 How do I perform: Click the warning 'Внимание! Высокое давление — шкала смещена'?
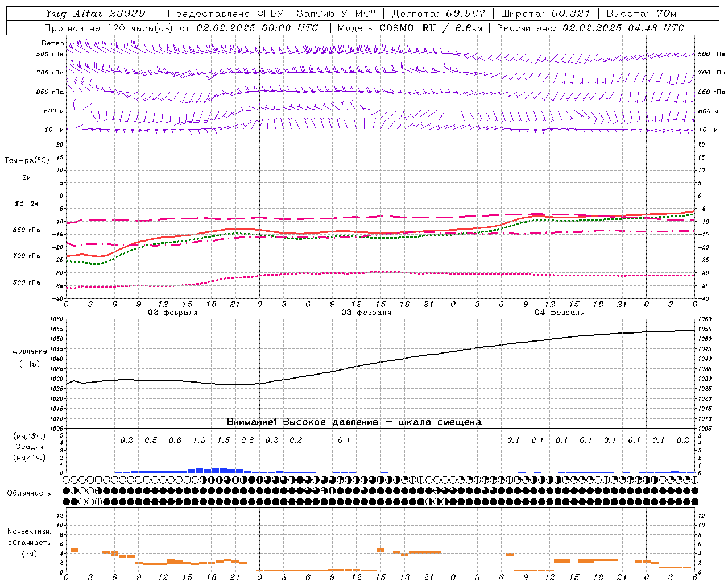(354, 422)
